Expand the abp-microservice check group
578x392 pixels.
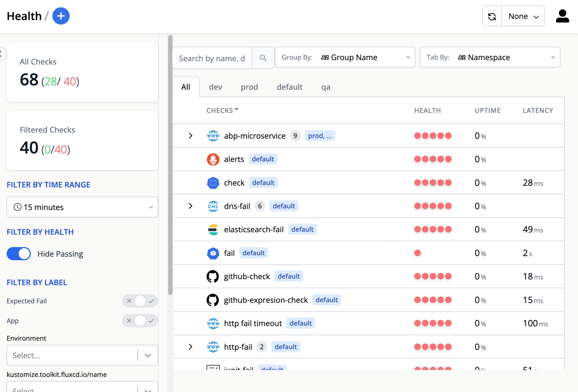(190, 136)
